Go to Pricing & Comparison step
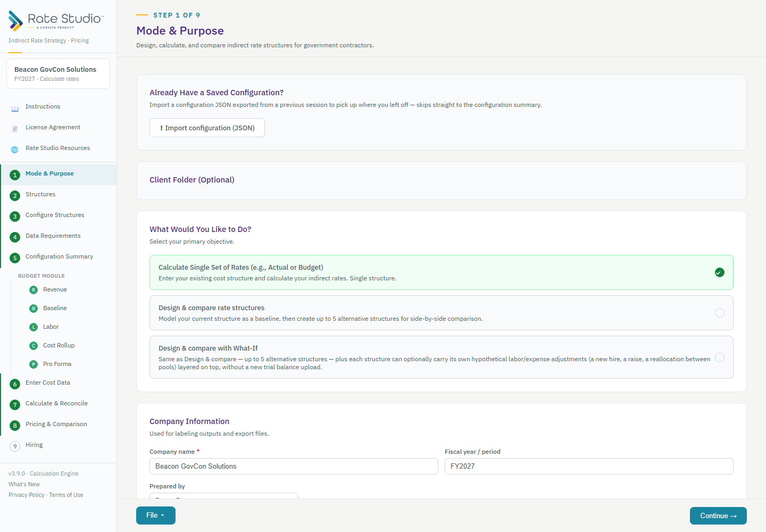The width and height of the screenshot is (766, 532). click(59, 425)
